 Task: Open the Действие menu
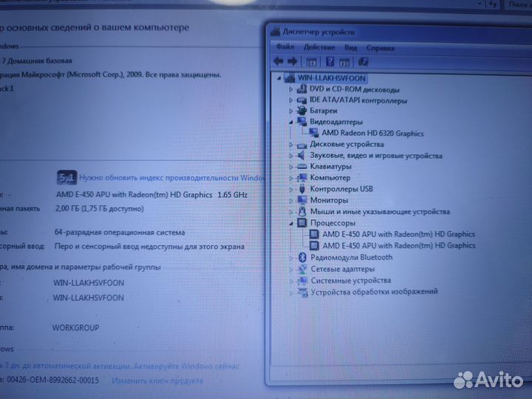319,47
